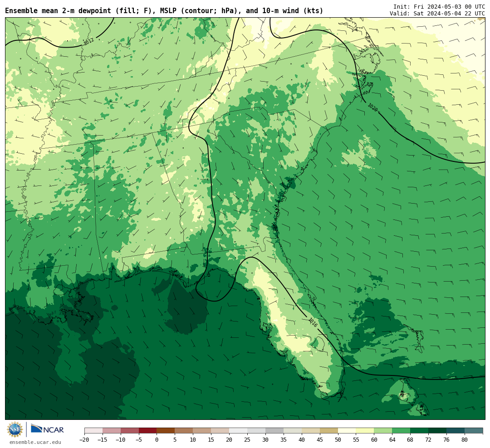Click the Init date text line
This screenshot has height=448, width=490.
click(x=439, y=6)
